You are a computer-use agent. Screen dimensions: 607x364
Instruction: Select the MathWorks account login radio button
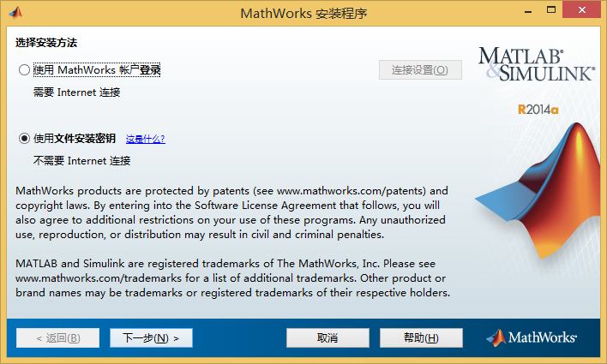point(24,70)
